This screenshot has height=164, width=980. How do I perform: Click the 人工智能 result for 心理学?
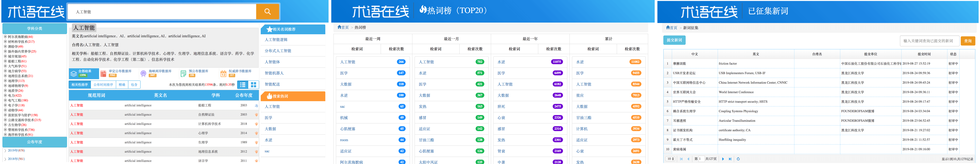click(x=77, y=133)
